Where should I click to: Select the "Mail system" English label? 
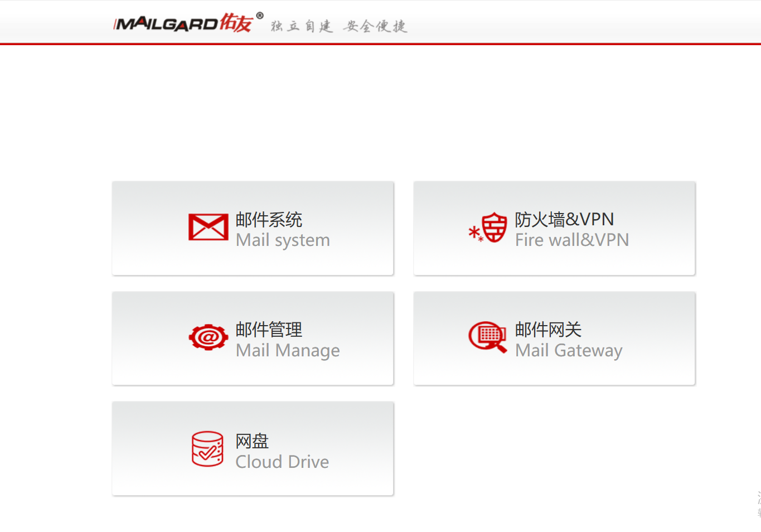point(283,240)
